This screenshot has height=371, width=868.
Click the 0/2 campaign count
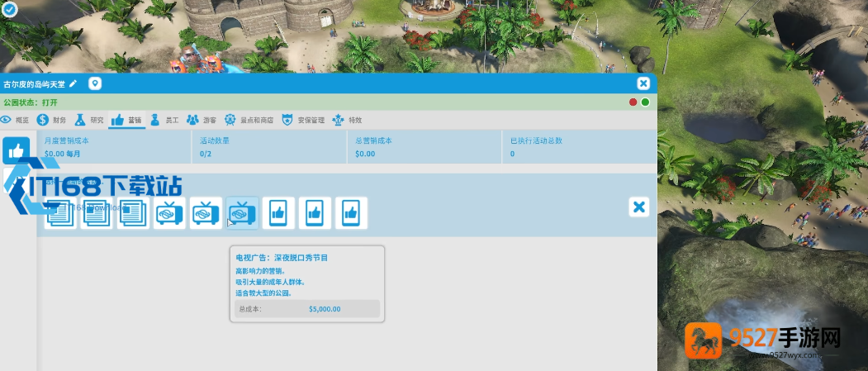(206, 154)
